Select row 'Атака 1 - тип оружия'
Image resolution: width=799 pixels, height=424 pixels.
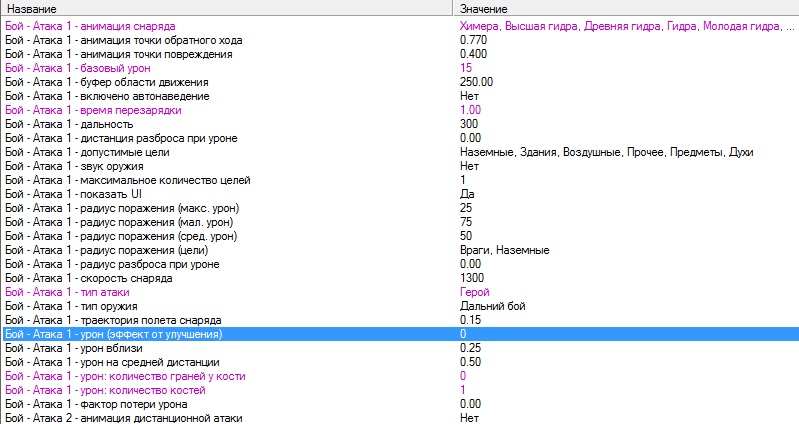[400, 306]
